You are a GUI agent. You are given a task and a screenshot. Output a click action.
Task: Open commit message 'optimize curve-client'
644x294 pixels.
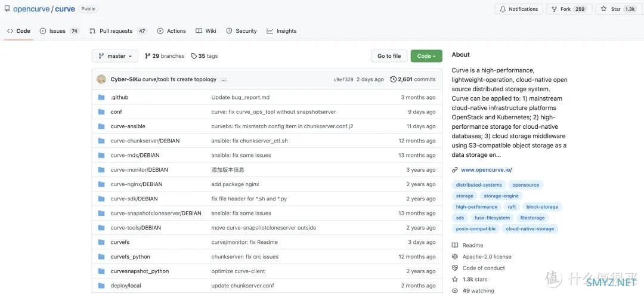(238, 271)
